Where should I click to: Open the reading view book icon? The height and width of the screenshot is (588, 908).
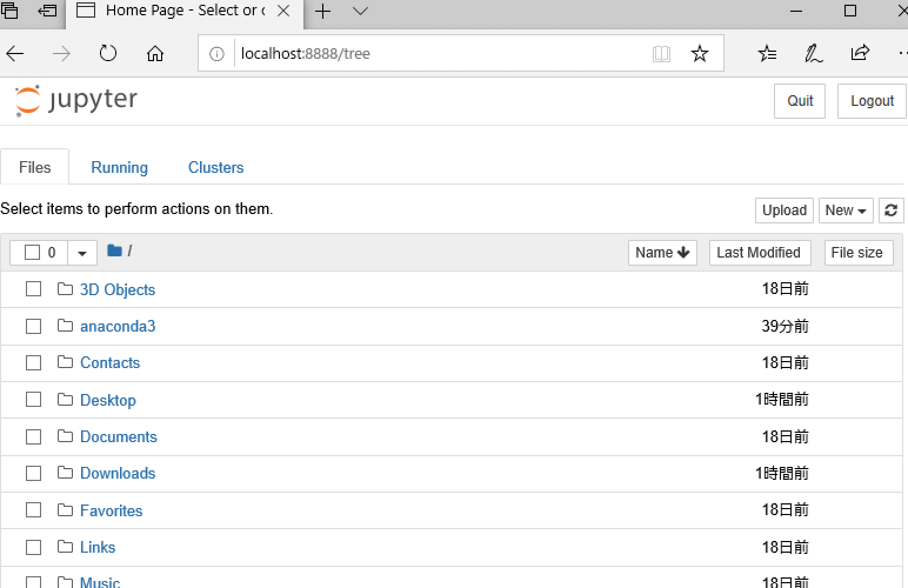661,54
